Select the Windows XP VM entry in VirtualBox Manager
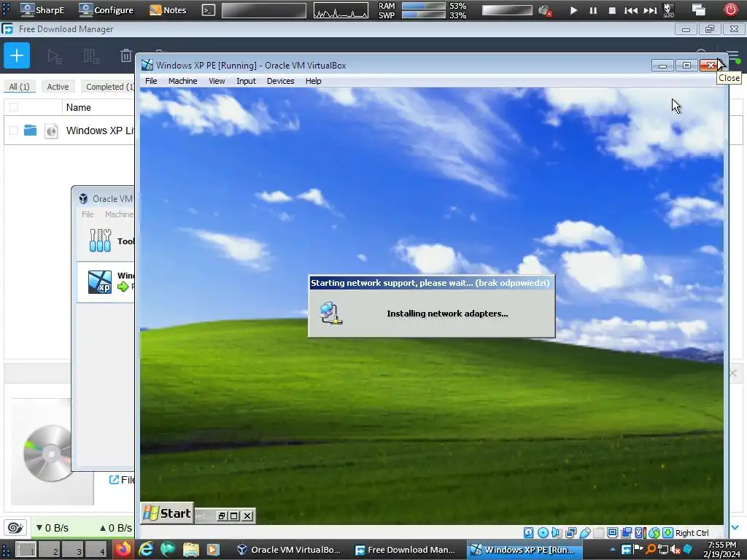747x560 pixels. pos(107,282)
